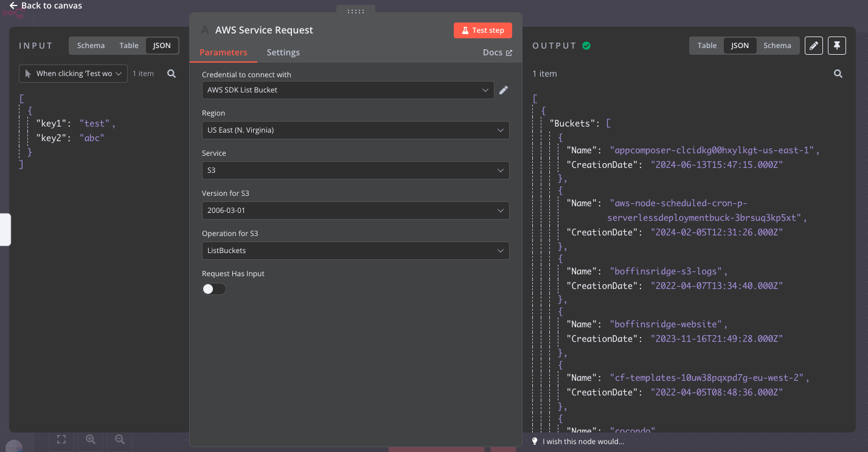Edit the credential with the pencil icon

pyautogui.click(x=504, y=90)
